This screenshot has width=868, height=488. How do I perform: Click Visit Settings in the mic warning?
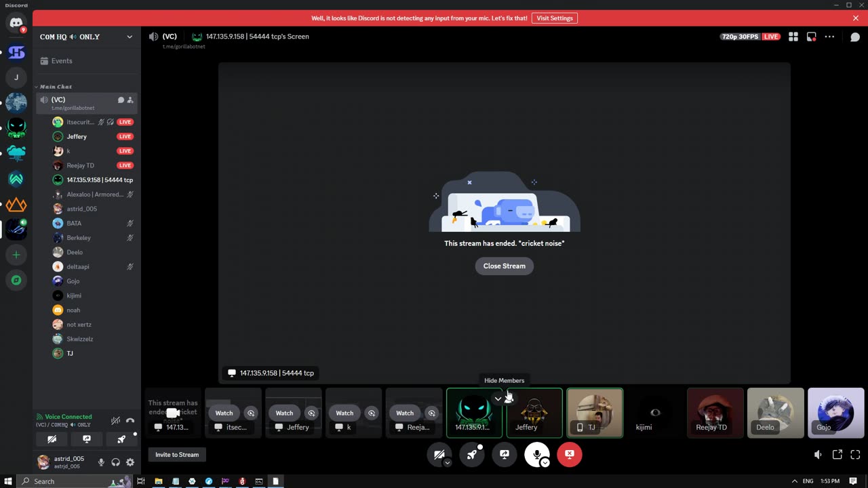[555, 18]
